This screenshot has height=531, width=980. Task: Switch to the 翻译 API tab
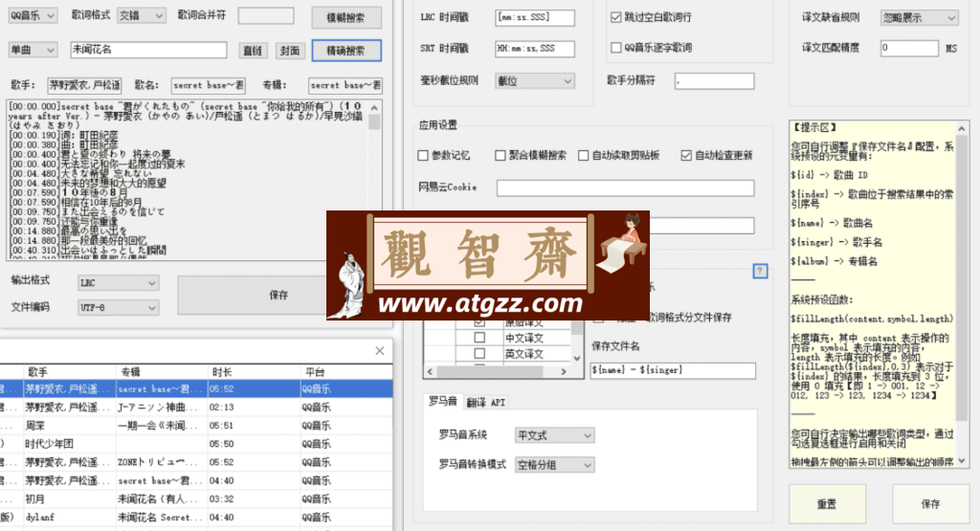485,403
